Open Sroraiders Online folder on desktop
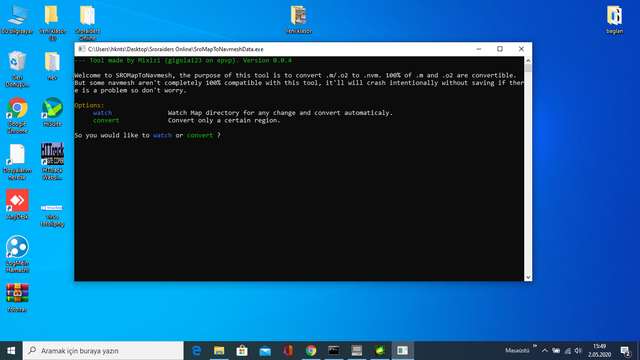The height and width of the screenshot is (360, 640). (x=87, y=23)
